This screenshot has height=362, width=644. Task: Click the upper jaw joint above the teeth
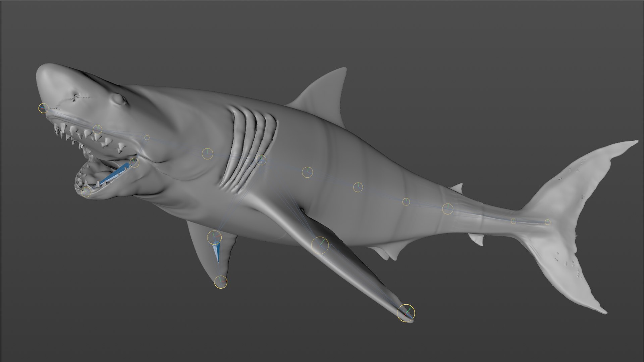97,129
